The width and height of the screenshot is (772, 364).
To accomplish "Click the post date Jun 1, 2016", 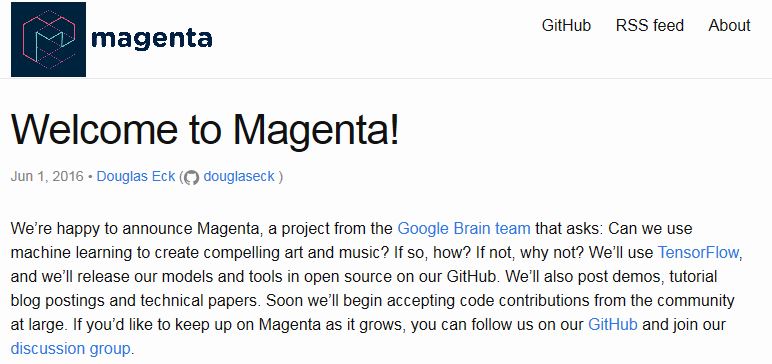I will [47, 176].
